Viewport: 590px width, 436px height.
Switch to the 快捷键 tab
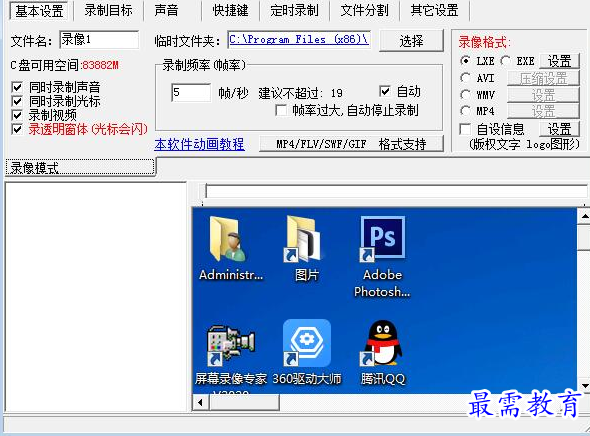[230, 11]
